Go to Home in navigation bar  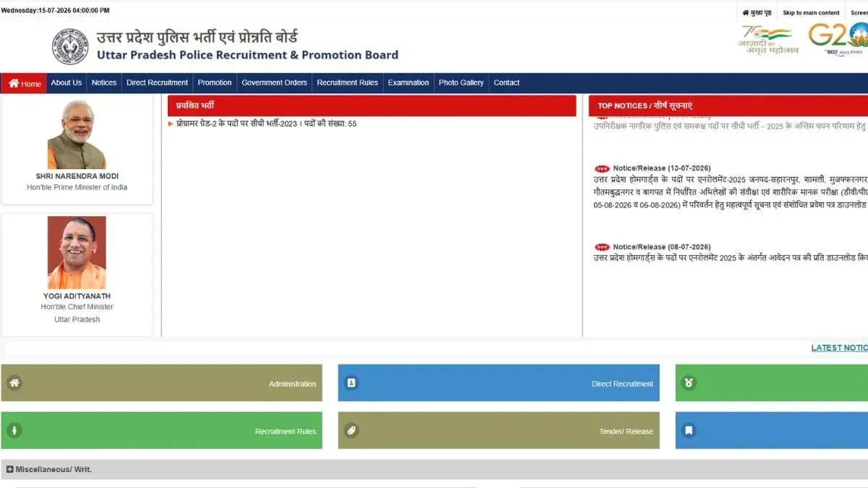tap(25, 83)
